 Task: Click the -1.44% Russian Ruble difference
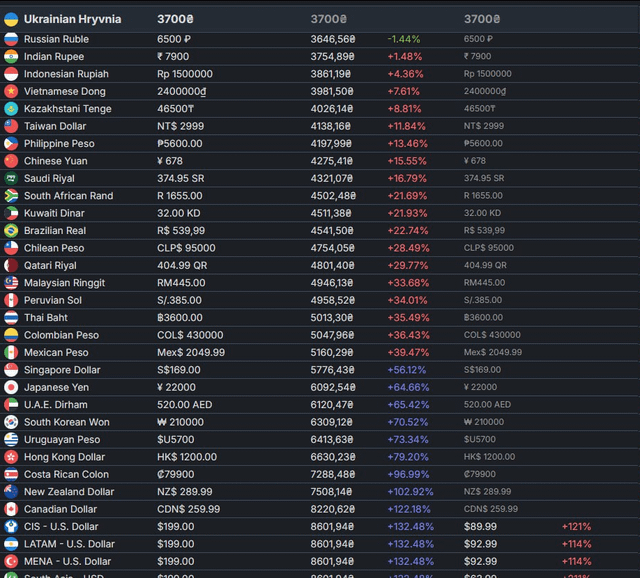[x=404, y=39]
